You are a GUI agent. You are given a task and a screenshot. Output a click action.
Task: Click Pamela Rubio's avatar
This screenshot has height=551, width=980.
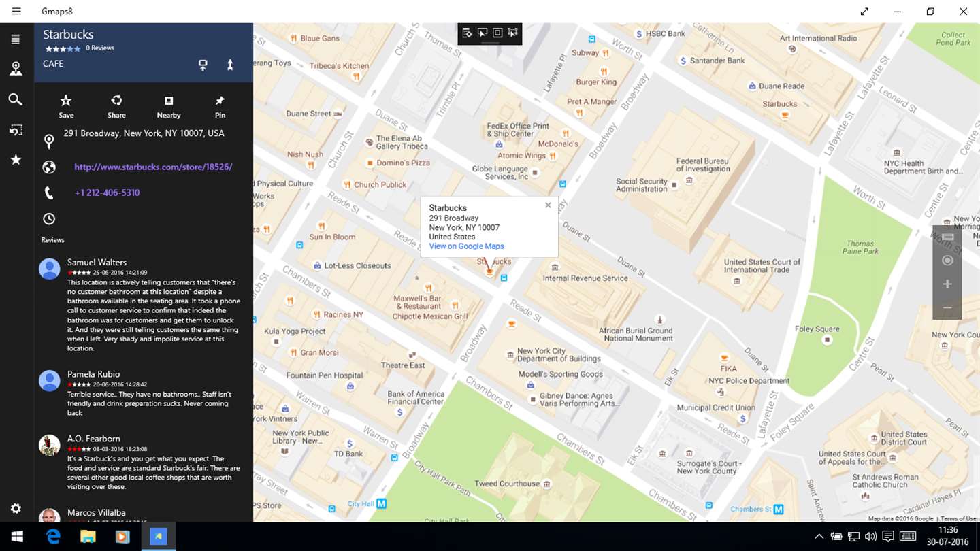pyautogui.click(x=49, y=380)
